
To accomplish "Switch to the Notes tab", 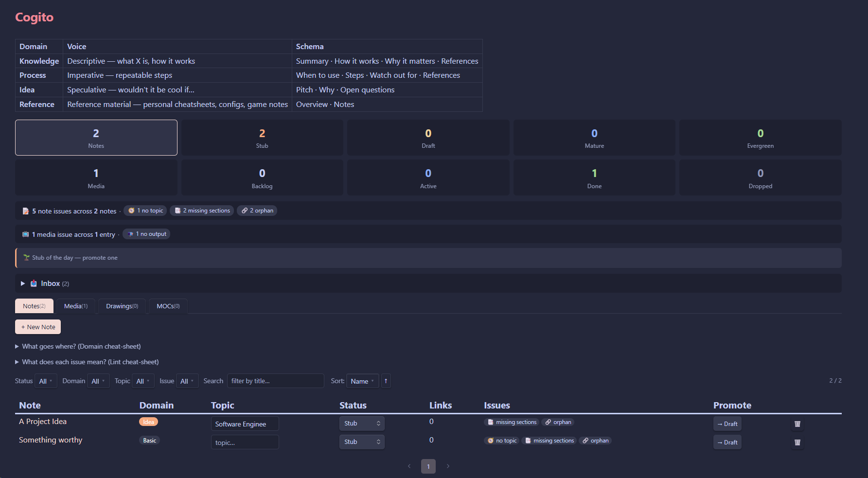I will coord(34,306).
